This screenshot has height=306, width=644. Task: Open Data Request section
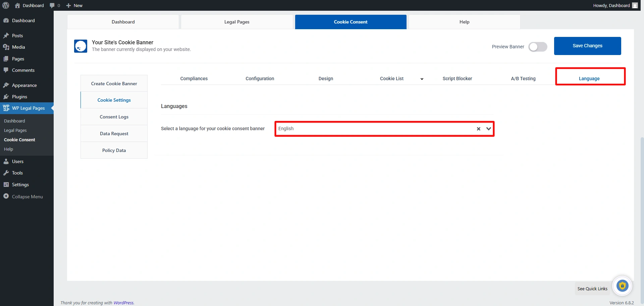pos(114,134)
